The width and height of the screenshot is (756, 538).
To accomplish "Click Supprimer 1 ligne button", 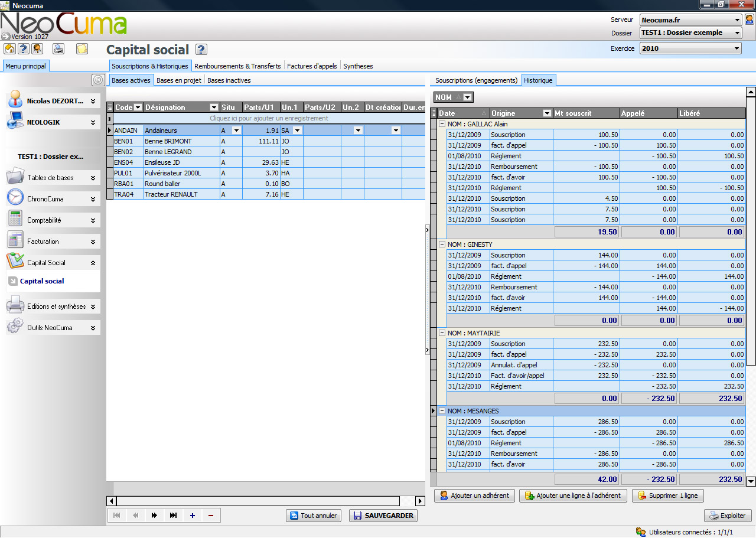I will pos(668,495).
